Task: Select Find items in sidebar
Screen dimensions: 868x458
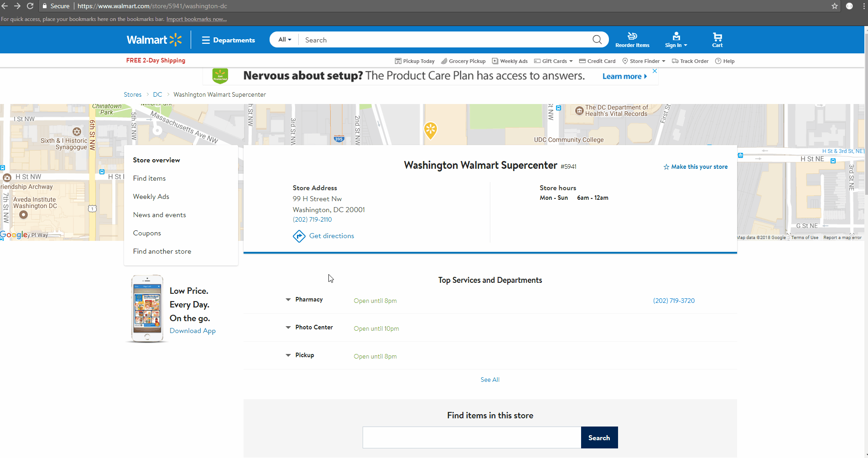Action: (149, 178)
